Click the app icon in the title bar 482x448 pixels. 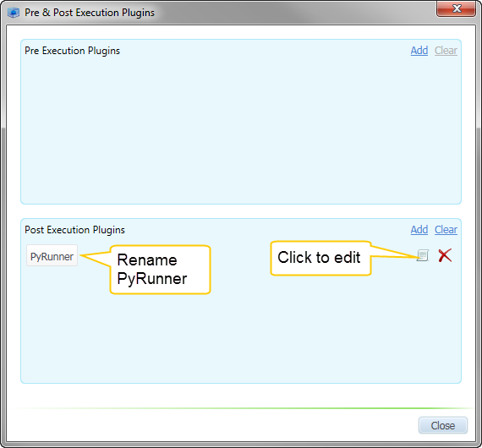[14, 13]
